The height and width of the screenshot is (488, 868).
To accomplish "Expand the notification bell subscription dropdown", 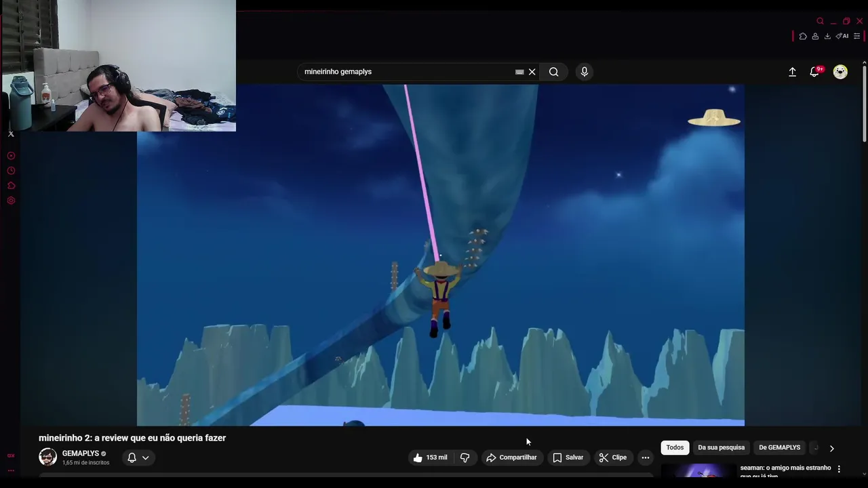I will (x=138, y=457).
